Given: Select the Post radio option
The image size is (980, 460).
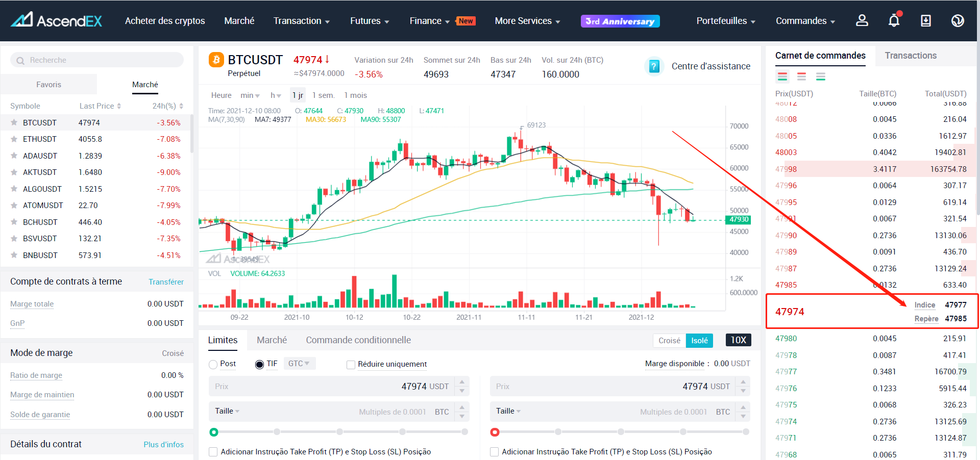Looking at the screenshot, I should click(x=213, y=365).
